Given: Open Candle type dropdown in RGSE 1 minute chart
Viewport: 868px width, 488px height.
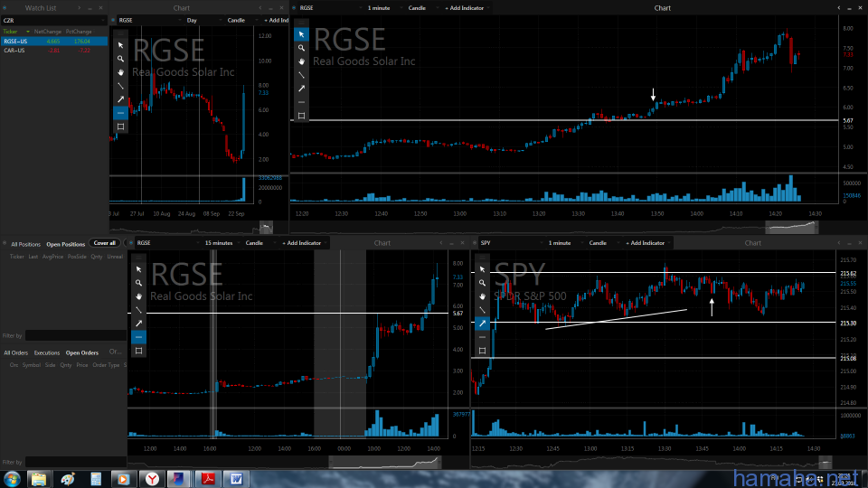Looking at the screenshot, I should pos(423,8).
